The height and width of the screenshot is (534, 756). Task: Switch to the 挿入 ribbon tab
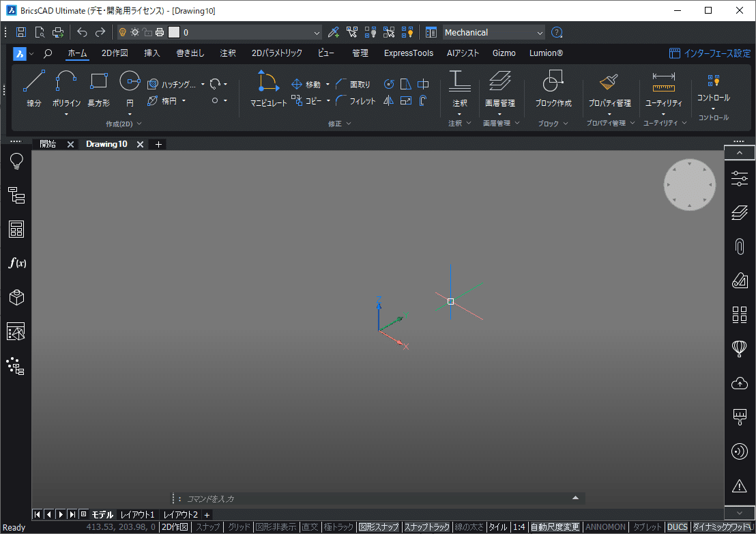152,53
